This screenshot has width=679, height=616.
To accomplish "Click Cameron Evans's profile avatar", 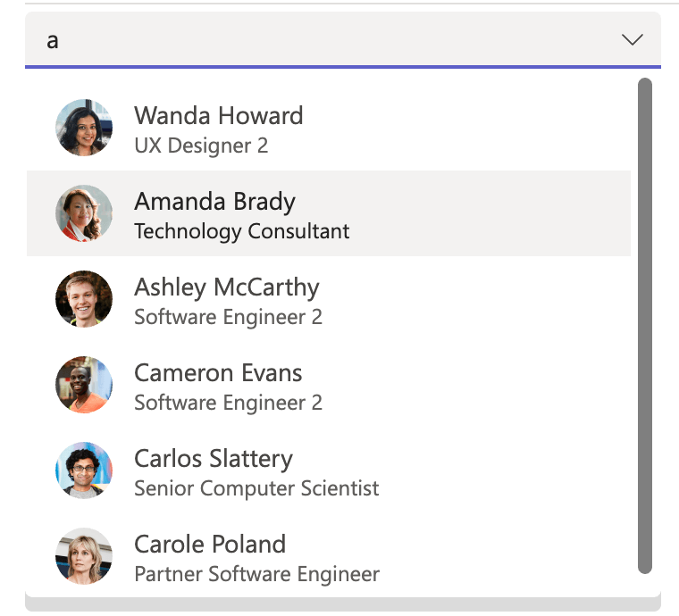I will pos(84,385).
